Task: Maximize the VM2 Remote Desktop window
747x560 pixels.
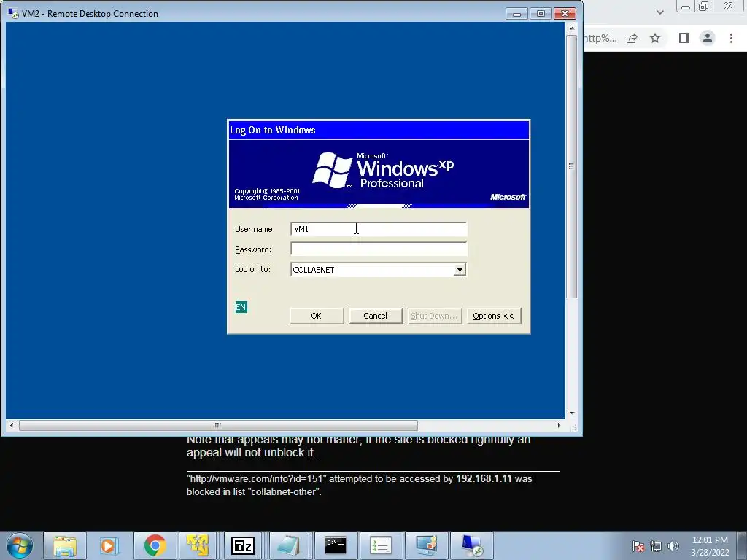Action: coord(541,13)
